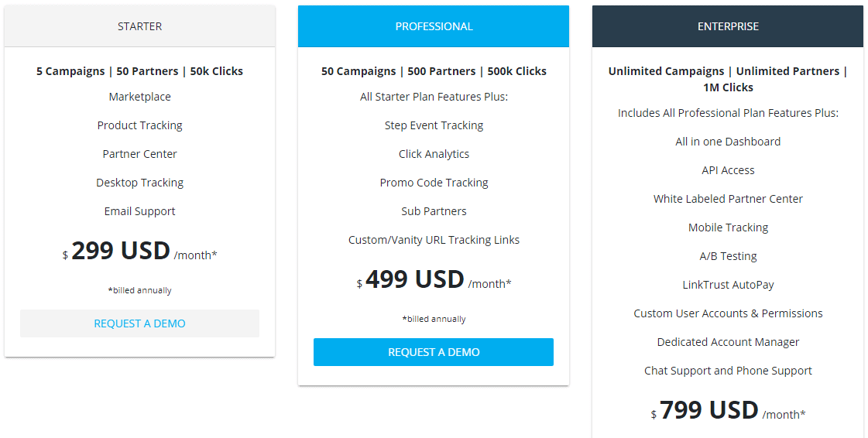
Task: Select the PROFESSIONAL plan header
Action: pyautogui.click(x=434, y=26)
